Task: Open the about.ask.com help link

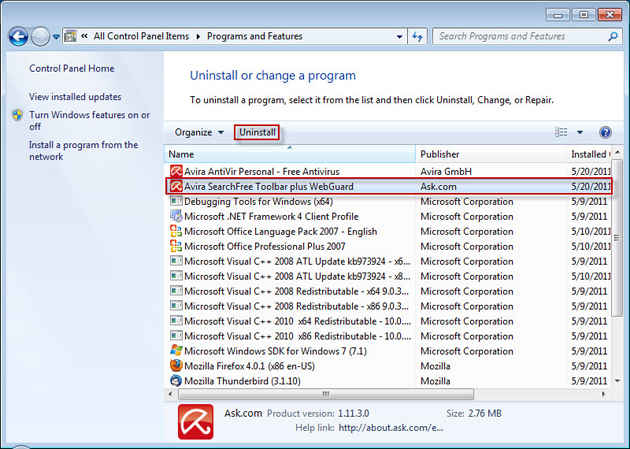Action: (391, 428)
